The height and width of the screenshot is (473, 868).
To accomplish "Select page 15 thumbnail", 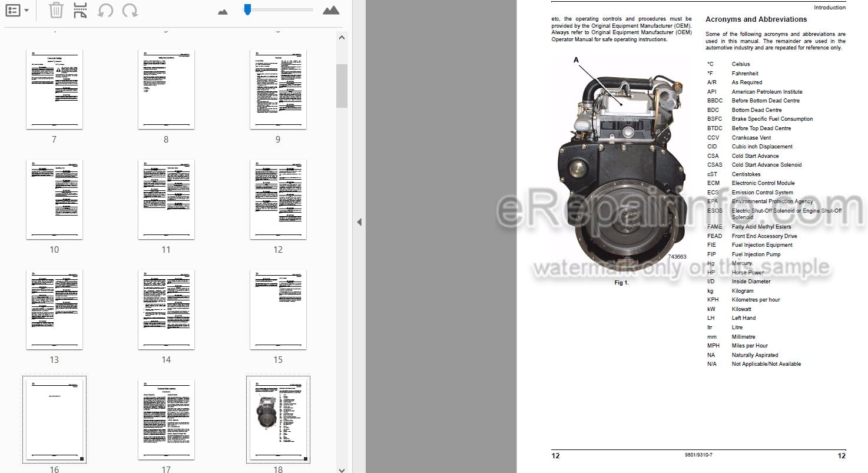I will tap(278, 310).
